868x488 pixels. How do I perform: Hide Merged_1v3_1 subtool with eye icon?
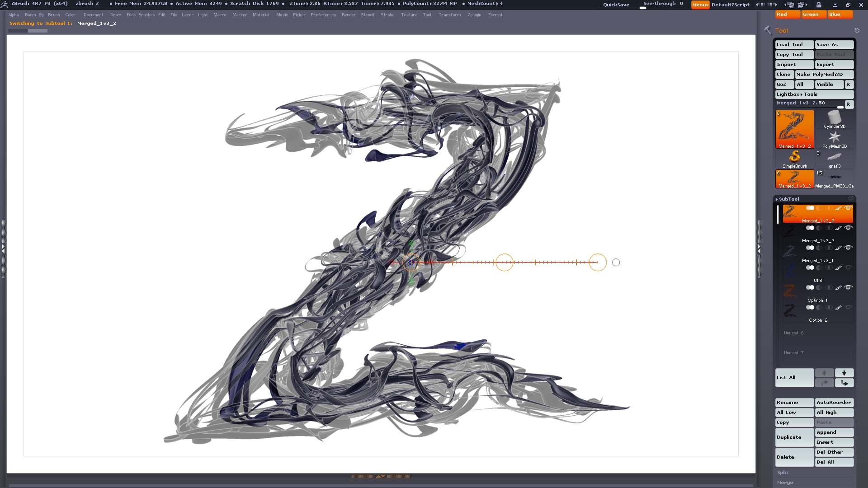[848, 248]
